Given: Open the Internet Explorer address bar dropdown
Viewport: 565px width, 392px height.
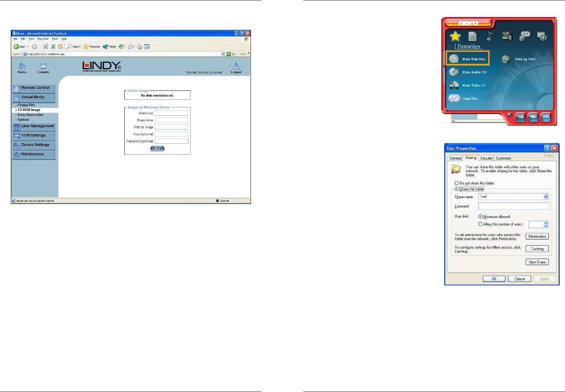Looking at the screenshot, I should click(223, 54).
